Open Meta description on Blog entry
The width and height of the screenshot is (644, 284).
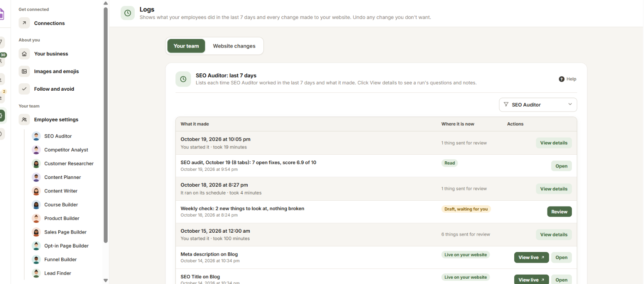click(561, 258)
